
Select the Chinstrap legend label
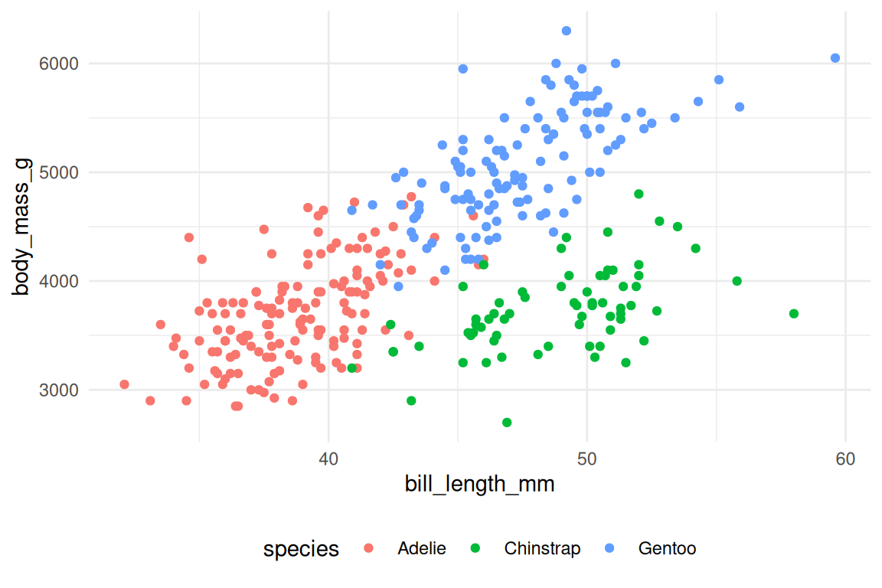coord(542,548)
